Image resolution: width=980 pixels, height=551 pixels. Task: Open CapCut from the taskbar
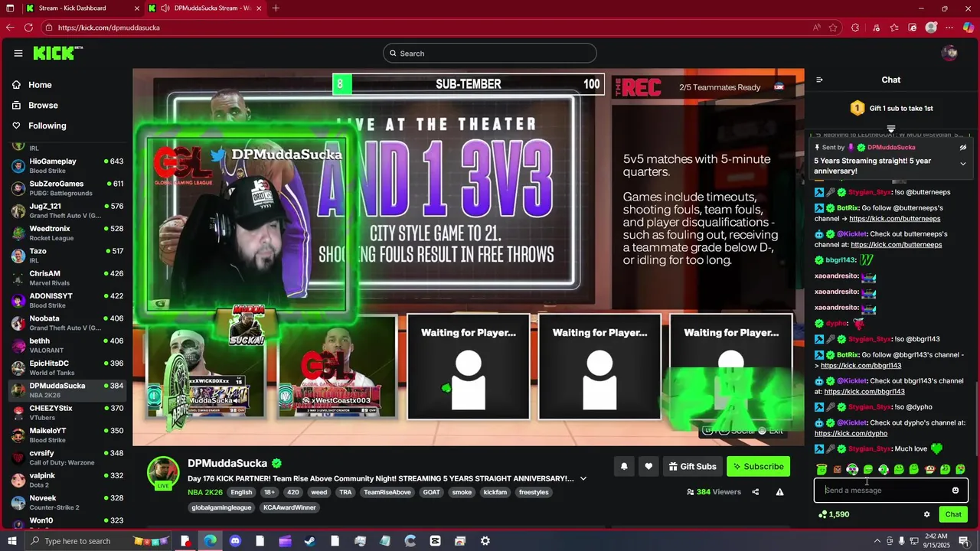(x=435, y=541)
